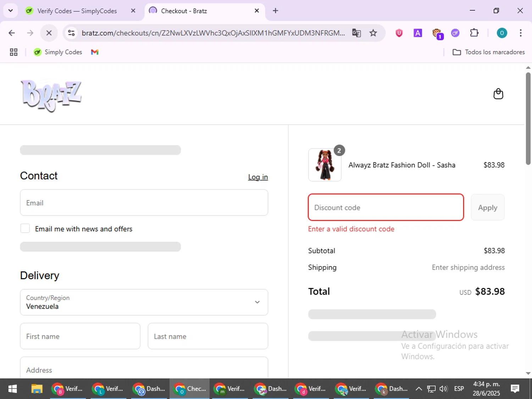Open site information icon in address bar
Screen dimensions: 532x399
click(71, 33)
